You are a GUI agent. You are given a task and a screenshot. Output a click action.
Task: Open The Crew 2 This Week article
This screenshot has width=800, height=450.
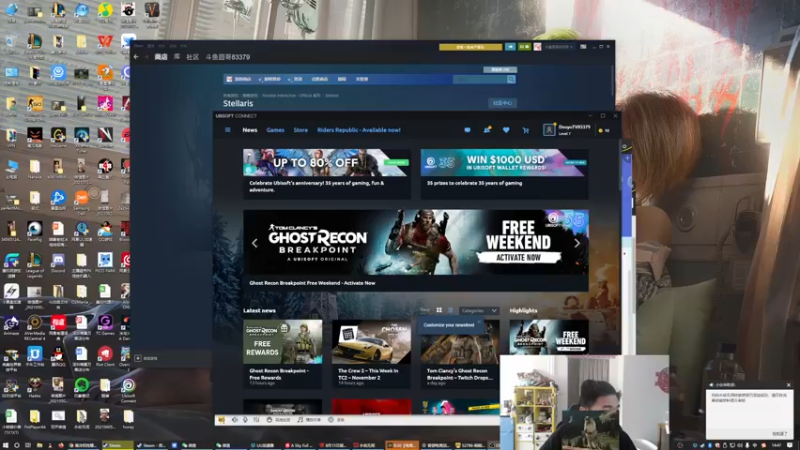tap(371, 353)
